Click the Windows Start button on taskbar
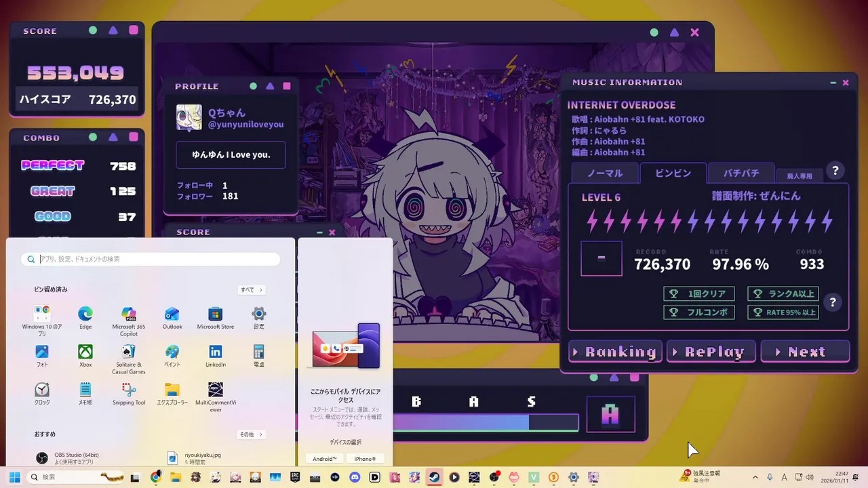The height and width of the screenshot is (488, 868). point(14,477)
